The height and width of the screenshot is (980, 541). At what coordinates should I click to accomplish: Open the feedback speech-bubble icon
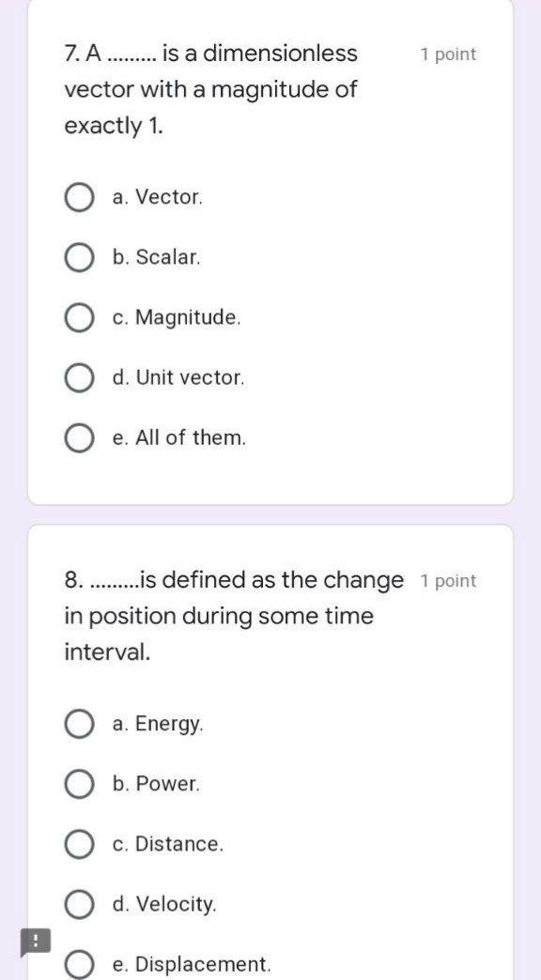[x=36, y=941]
